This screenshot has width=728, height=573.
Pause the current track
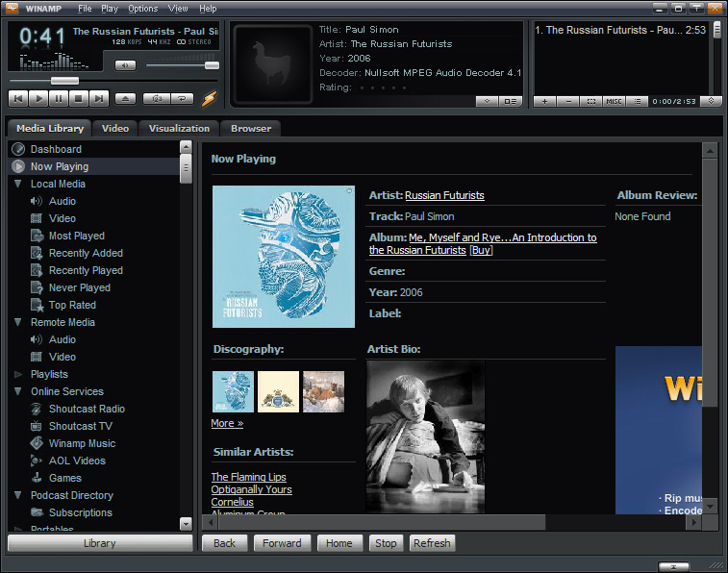point(59,98)
